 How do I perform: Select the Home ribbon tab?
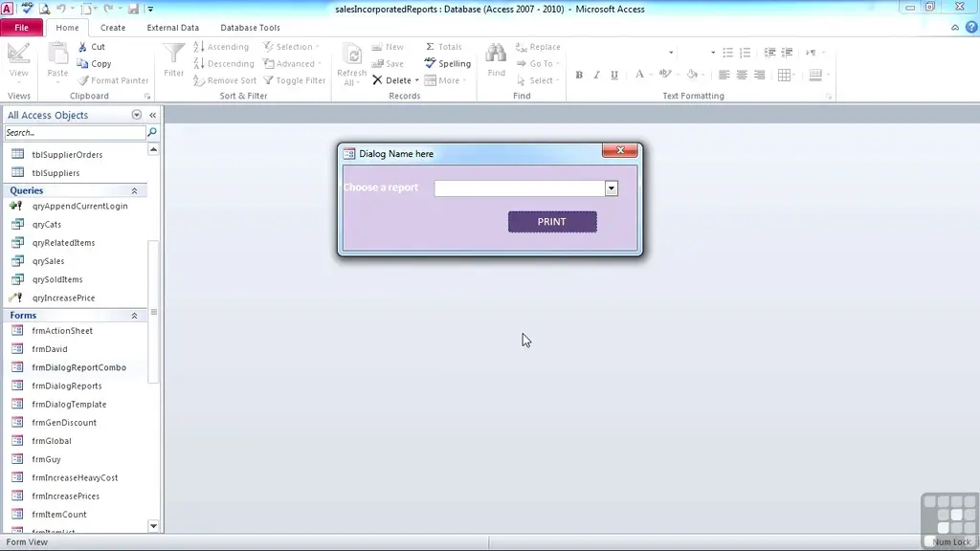tap(67, 28)
